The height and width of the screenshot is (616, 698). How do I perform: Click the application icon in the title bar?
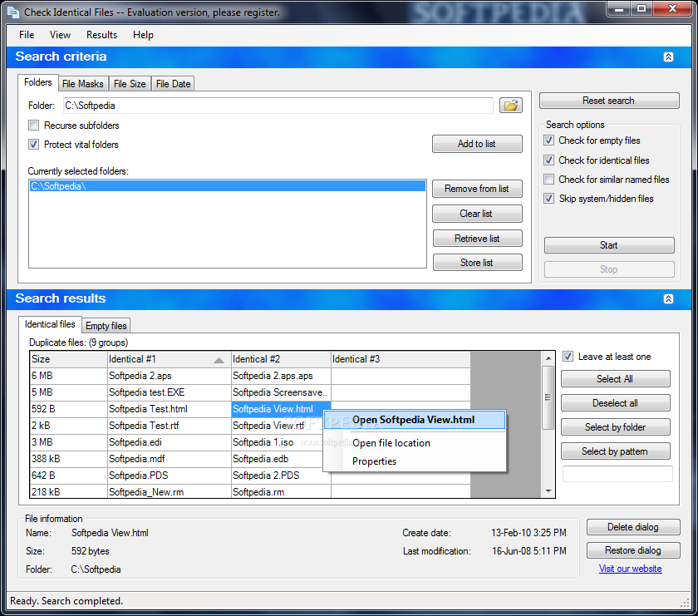click(x=13, y=12)
